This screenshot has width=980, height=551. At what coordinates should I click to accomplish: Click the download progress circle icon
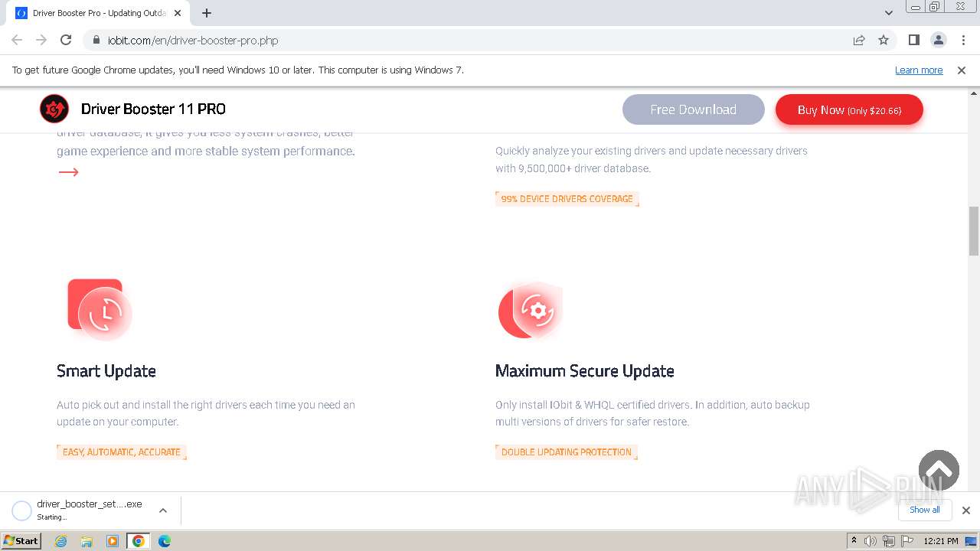[x=22, y=510]
